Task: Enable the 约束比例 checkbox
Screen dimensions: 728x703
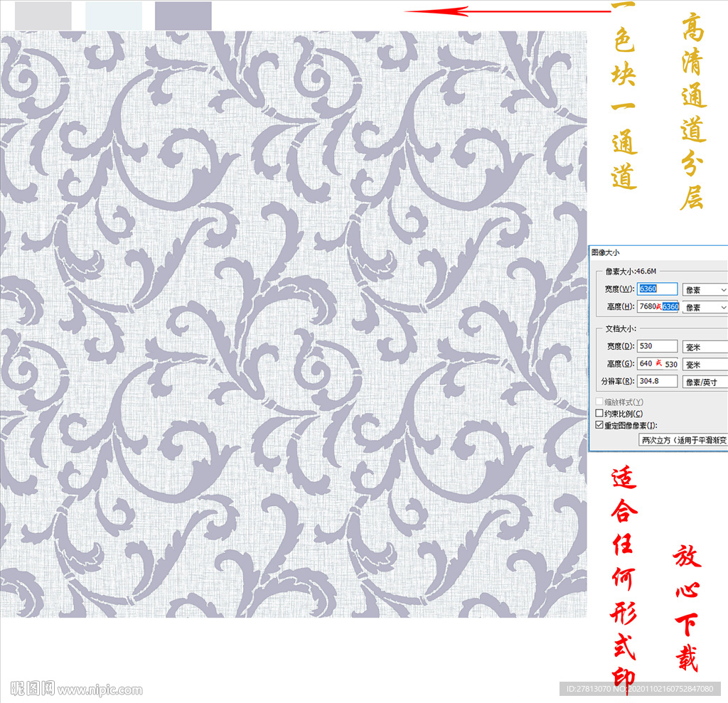Action: click(x=599, y=413)
